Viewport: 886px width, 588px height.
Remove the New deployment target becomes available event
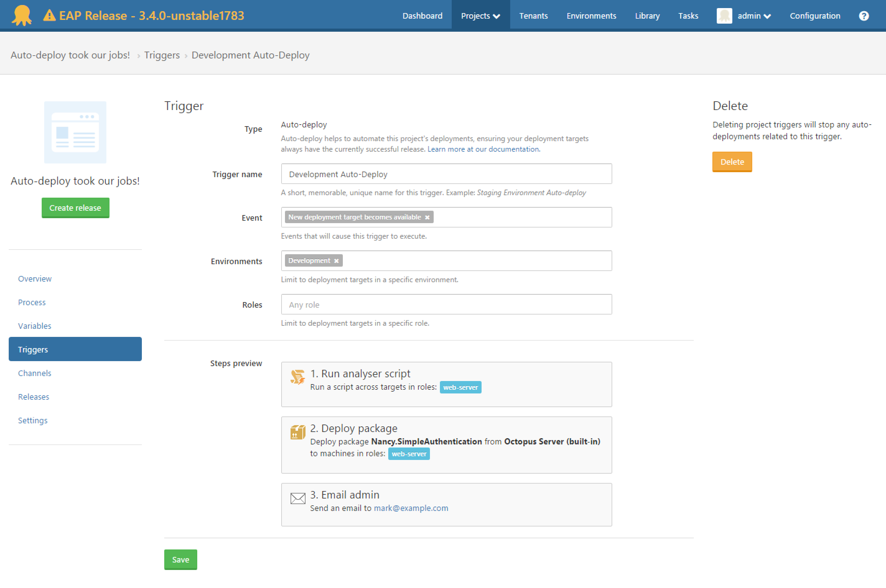click(427, 217)
